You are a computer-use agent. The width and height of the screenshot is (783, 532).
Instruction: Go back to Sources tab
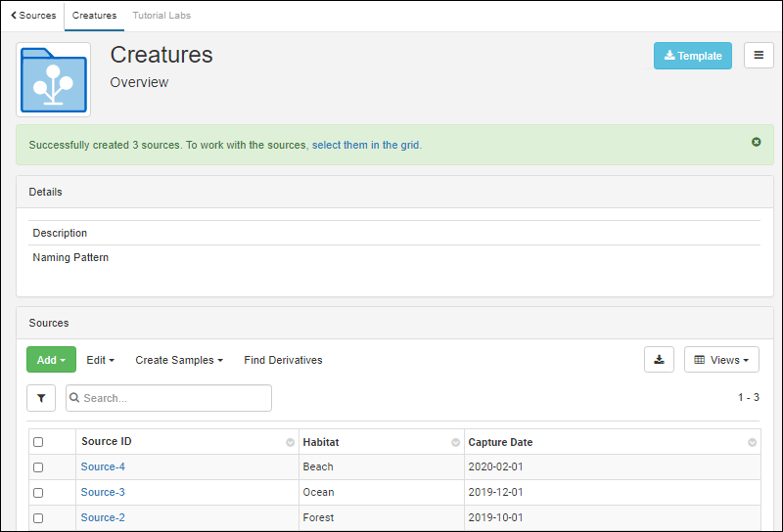[x=33, y=16]
